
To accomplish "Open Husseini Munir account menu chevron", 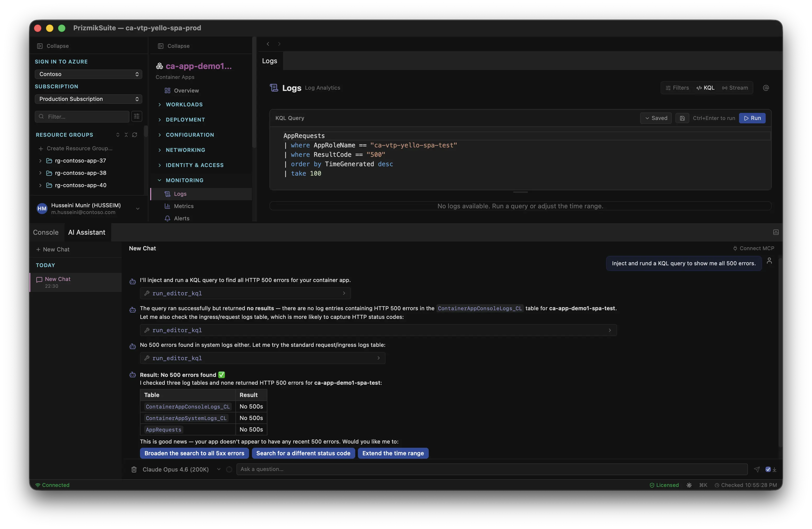I will [138, 209].
